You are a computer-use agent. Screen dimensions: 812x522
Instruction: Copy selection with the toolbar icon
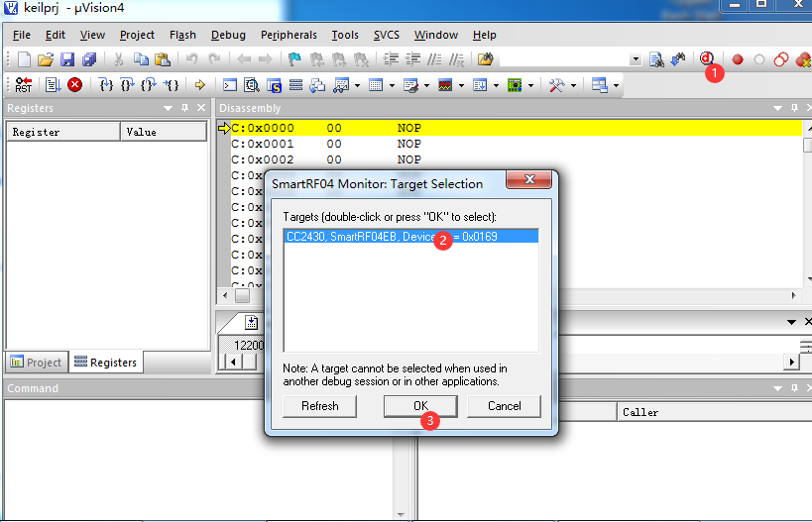coord(141,59)
